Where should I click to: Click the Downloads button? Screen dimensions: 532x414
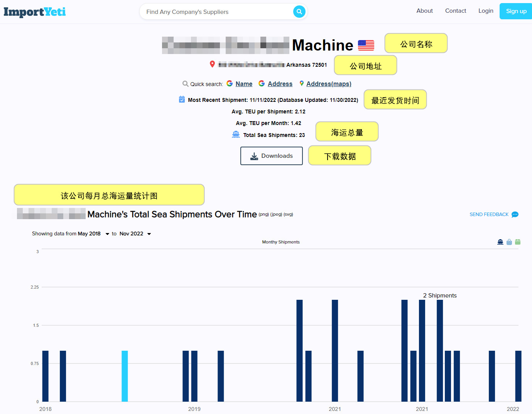pos(271,155)
